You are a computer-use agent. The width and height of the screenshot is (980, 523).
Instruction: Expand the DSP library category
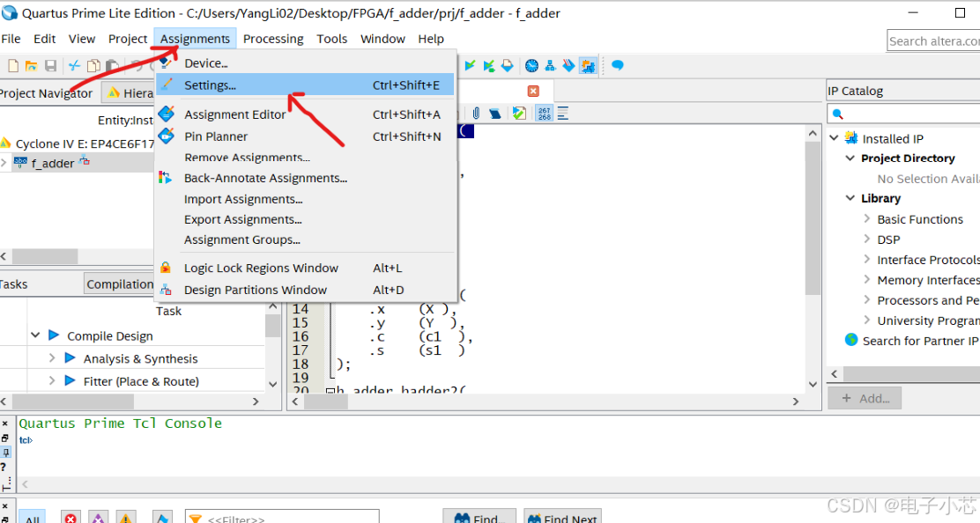(866, 239)
